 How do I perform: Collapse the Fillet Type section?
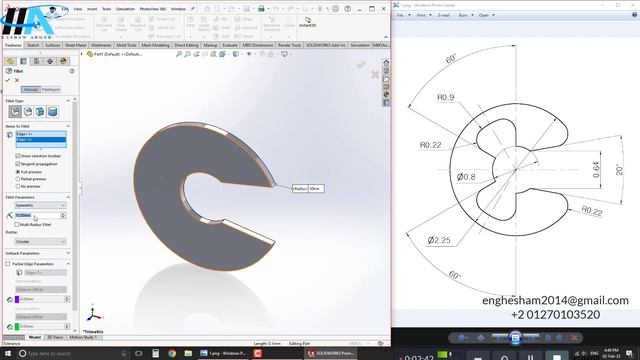[x=68, y=100]
